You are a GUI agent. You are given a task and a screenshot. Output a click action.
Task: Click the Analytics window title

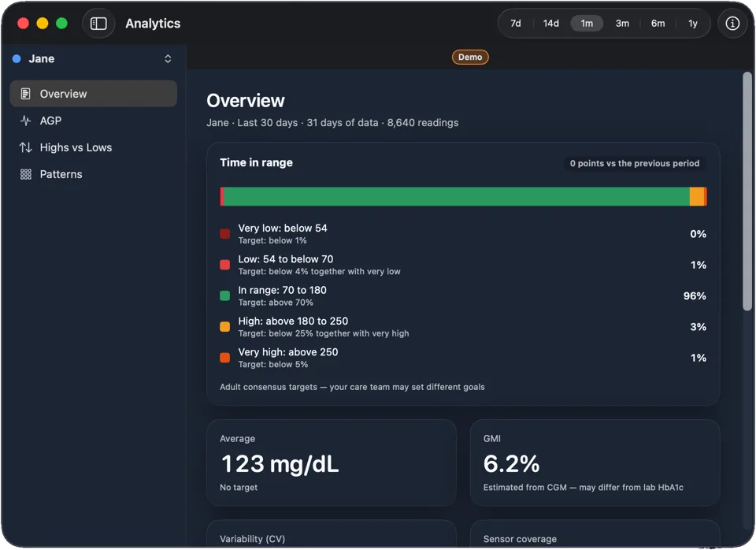point(153,23)
